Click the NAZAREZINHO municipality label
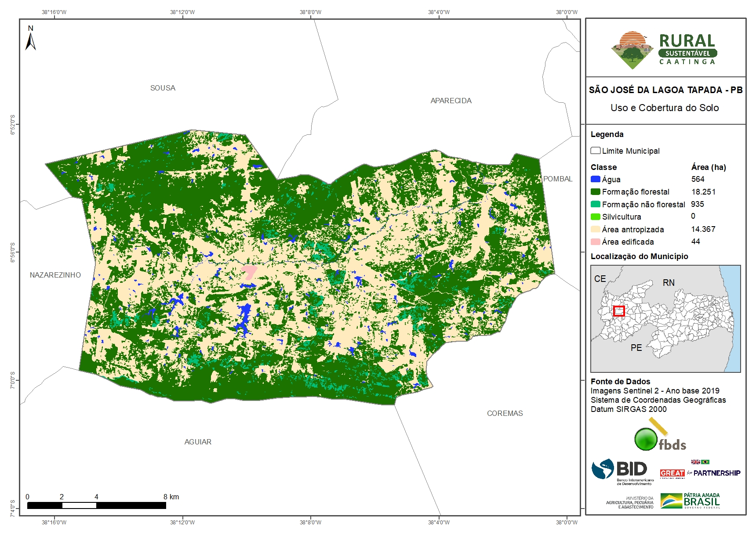Screen dimensions: 756x534 (55, 275)
